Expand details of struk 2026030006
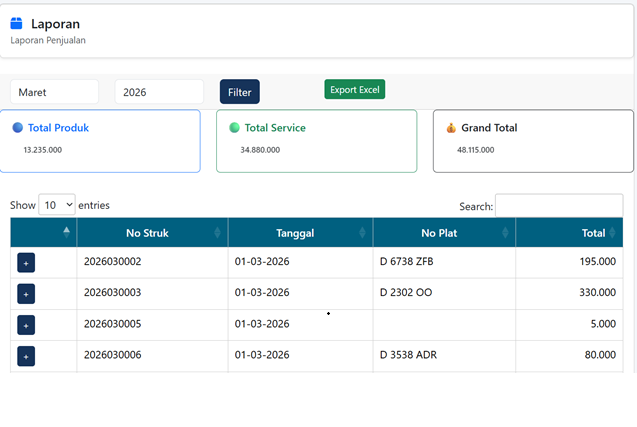 pyautogui.click(x=26, y=356)
